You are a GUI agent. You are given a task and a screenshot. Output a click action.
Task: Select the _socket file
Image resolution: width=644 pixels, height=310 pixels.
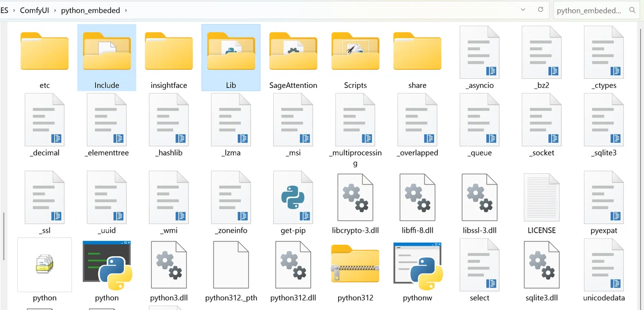coord(542,125)
